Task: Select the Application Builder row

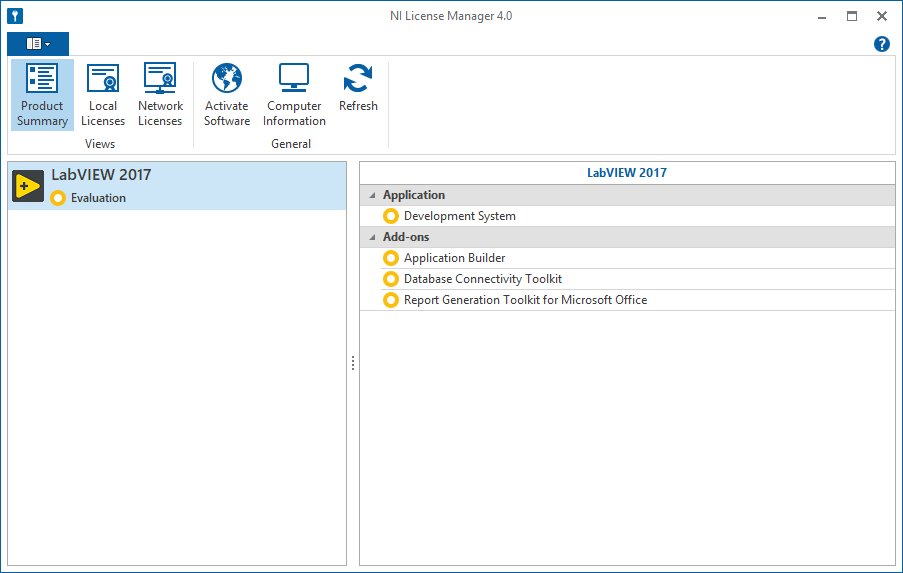Action: point(627,258)
